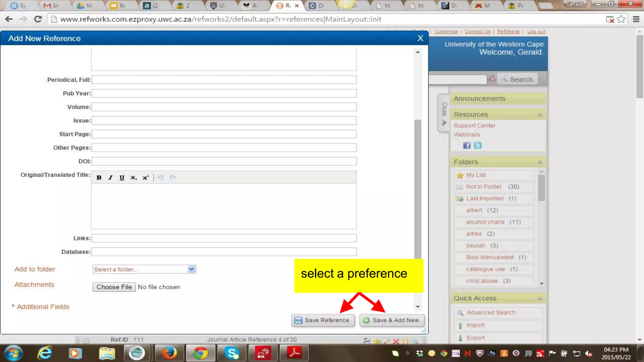Apply superscript formatting in title editor
The image size is (644, 362).
pos(146,178)
